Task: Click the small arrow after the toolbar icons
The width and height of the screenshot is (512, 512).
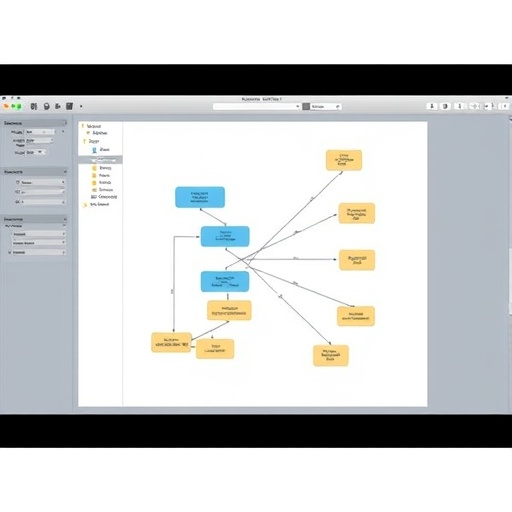Action: 81,107
